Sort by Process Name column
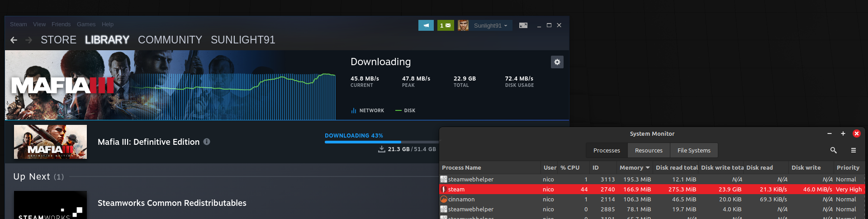 [490, 168]
